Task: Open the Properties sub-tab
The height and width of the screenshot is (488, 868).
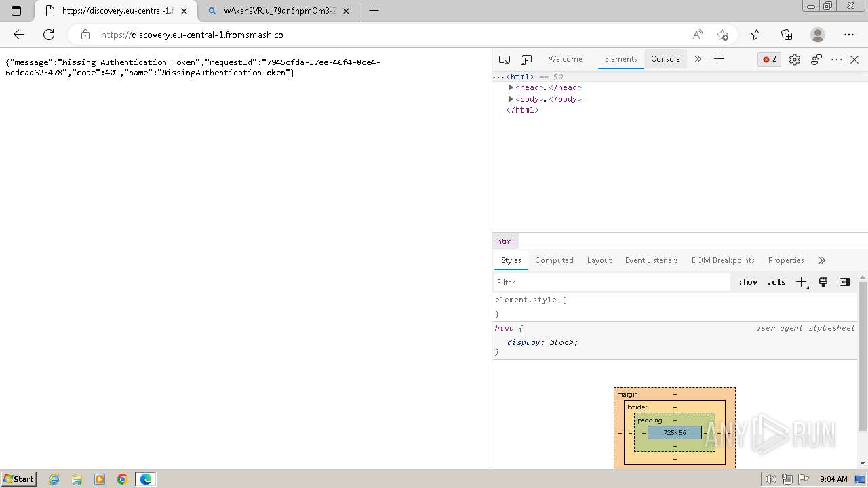Action: click(x=786, y=260)
